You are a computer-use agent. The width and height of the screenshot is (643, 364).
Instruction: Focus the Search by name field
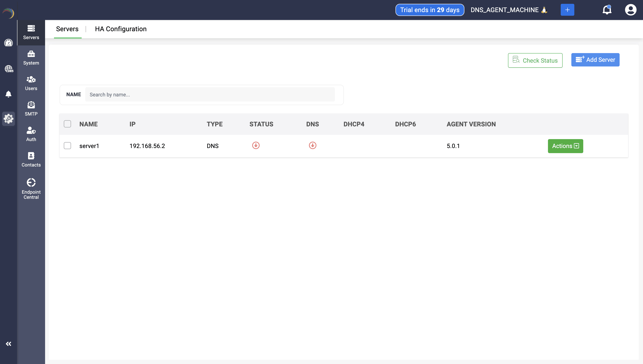click(210, 95)
